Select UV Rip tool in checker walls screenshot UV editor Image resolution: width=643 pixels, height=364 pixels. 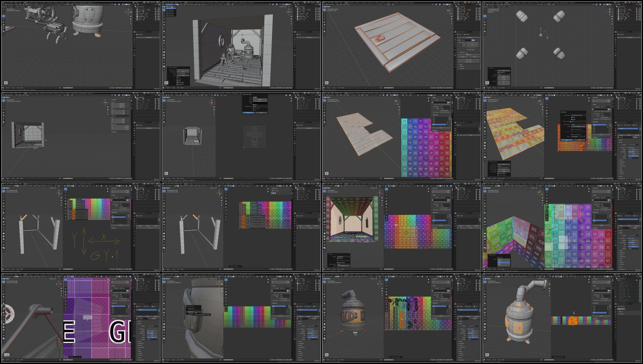point(547,210)
